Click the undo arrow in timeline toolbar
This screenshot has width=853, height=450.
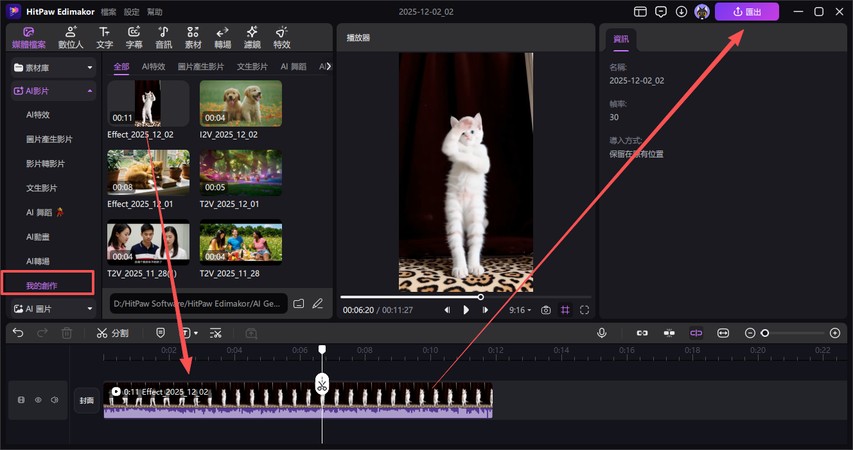click(x=18, y=332)
